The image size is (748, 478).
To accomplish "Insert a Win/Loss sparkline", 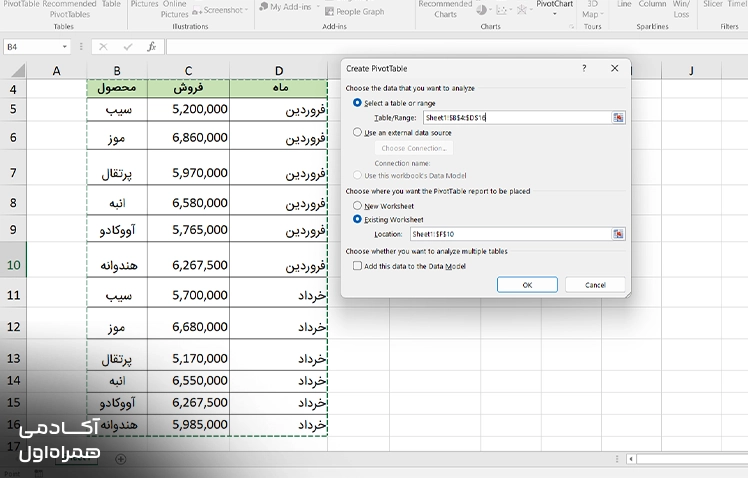I will click(x=681, y=9).
